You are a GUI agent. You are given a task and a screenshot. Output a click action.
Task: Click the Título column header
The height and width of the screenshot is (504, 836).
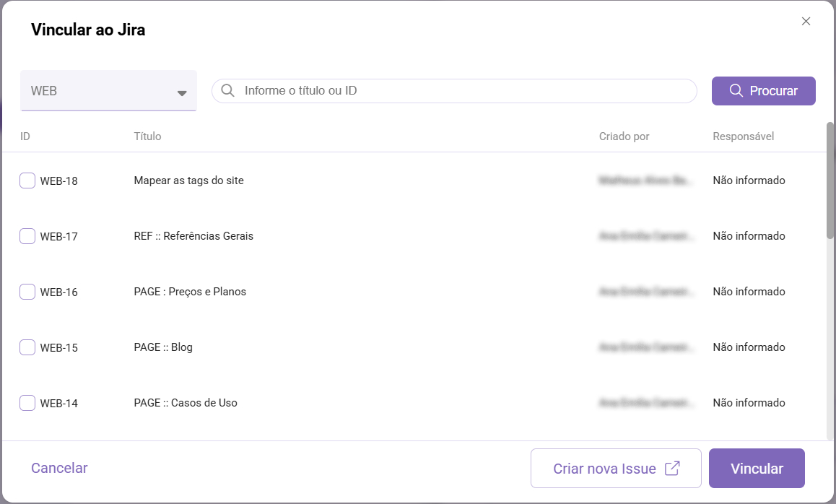[x=147, y=136]
